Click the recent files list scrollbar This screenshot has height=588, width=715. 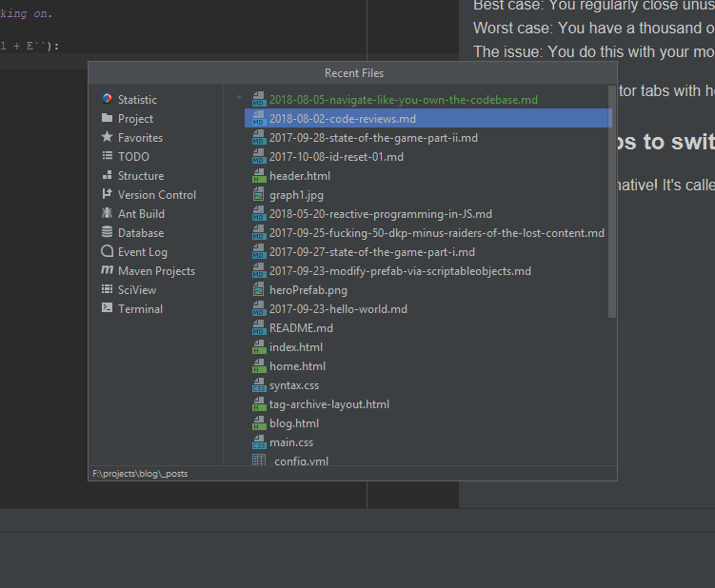(x=611, y=200)
